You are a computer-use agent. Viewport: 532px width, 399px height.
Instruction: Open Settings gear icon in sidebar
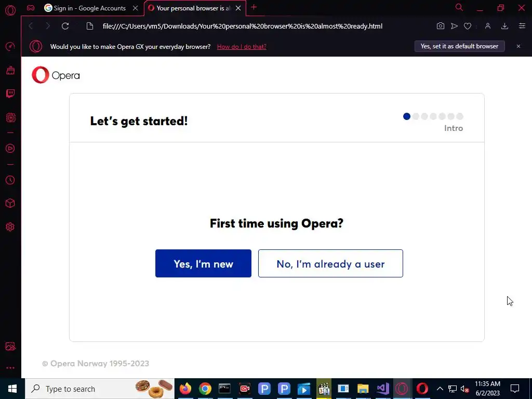coord(10,227)
